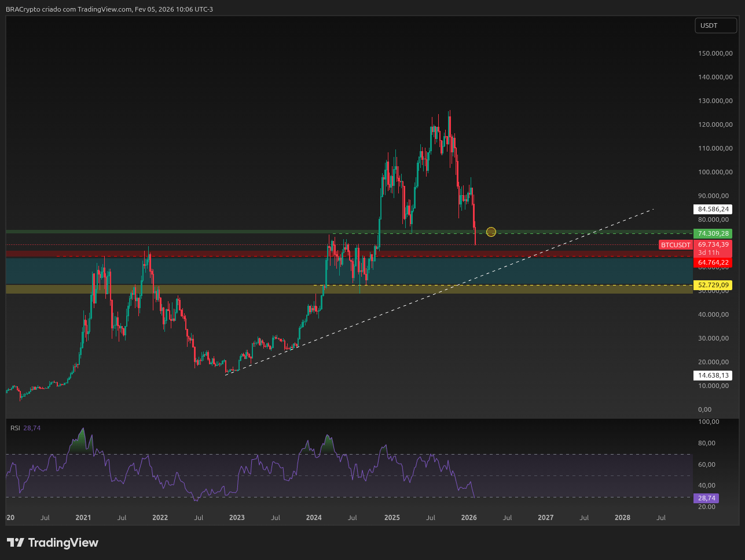This screenshot has height=560, width=745.
Task: Click the 2021 label on time axis
Action: [83, 518]
